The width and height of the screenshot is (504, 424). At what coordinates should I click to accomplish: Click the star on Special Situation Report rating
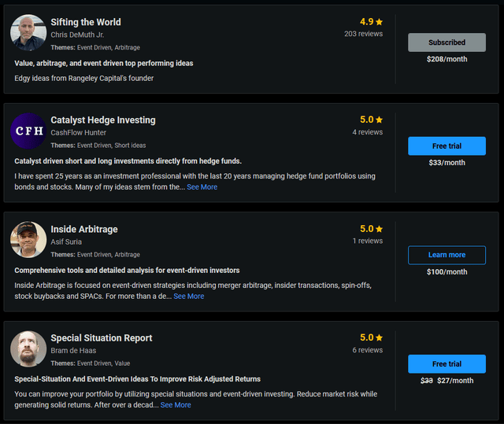click(379, 337)
